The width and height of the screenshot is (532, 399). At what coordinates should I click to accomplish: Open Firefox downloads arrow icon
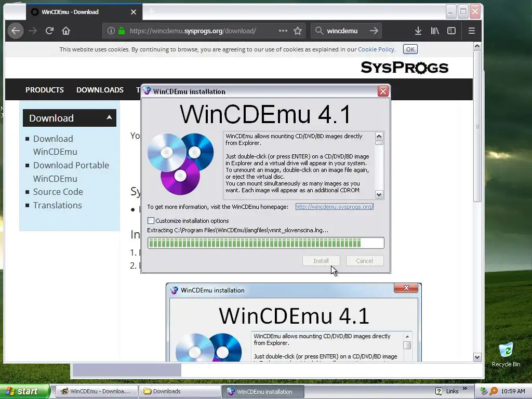click(x=418, y=31)
